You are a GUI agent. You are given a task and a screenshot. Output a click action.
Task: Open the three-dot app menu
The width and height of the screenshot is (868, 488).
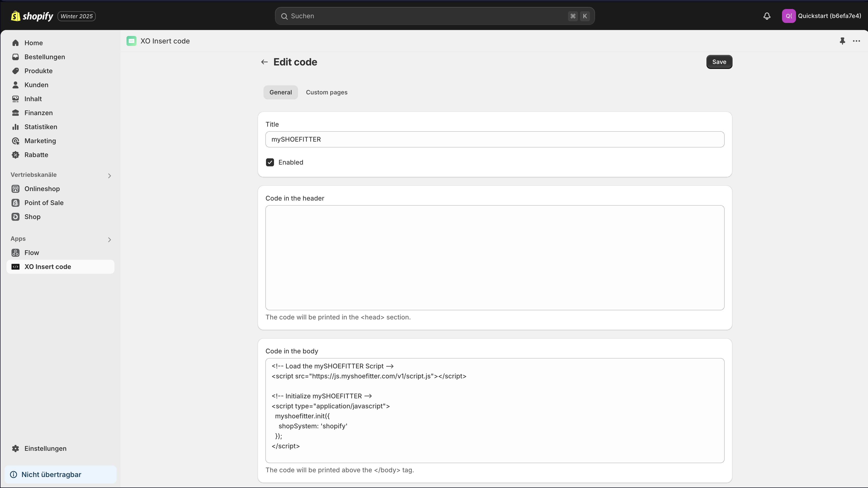point(856,41)
